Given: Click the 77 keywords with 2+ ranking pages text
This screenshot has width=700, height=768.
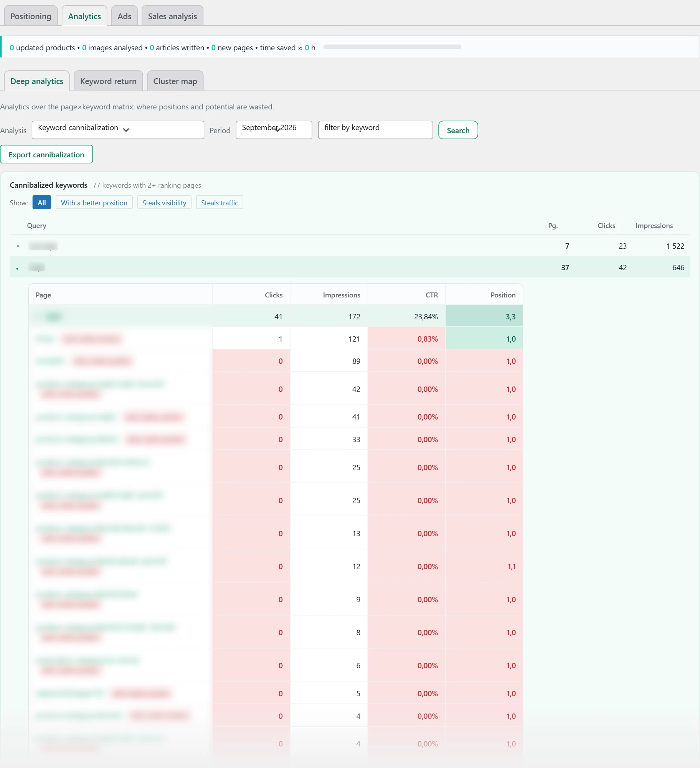Looking at the screenshot, I should (147, 185).
